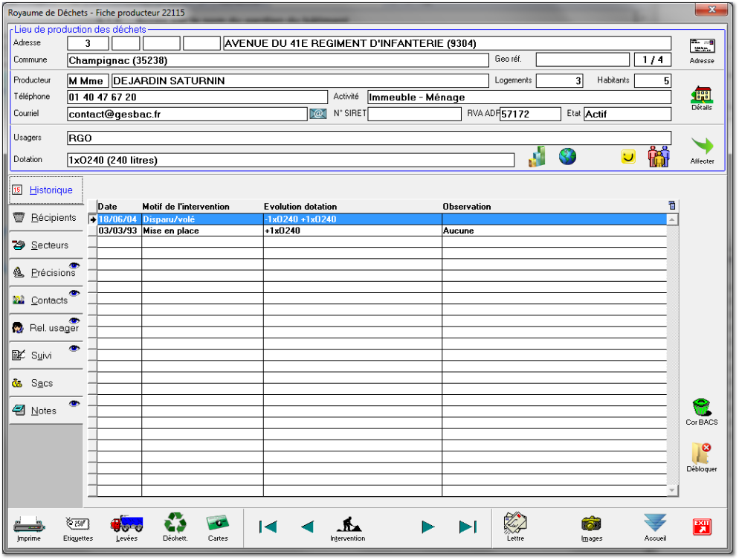Click the yellow smiley face icon

pos(629,157)
